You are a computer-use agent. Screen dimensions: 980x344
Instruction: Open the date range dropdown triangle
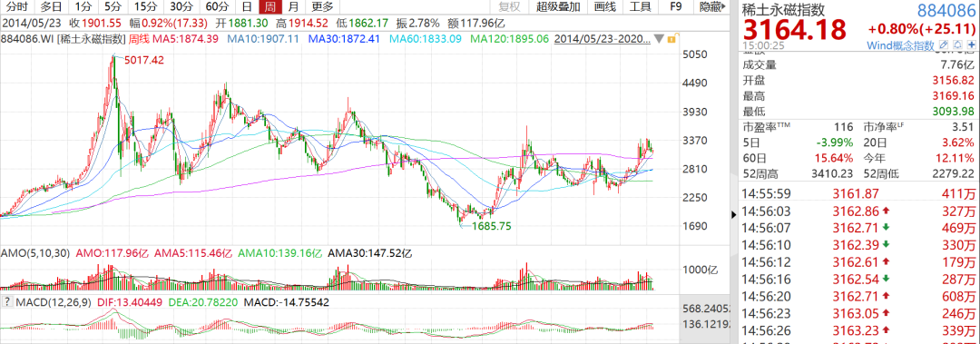pyautogui.click(x=660, y=39)
